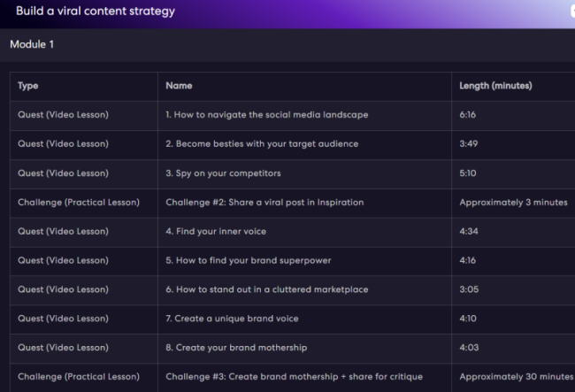Click the Name column header
Image resolution: width=575 pixels, height=392 pixels.
click(179, 86)
